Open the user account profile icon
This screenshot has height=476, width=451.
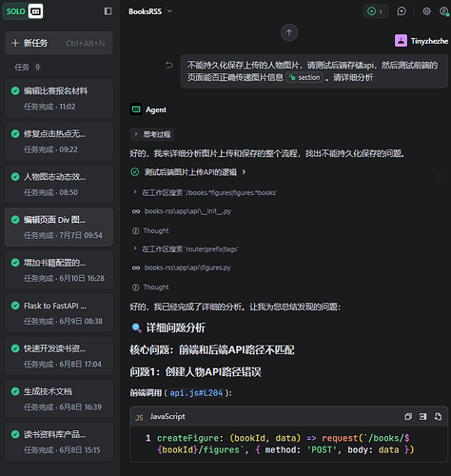[x=443, y=11]
